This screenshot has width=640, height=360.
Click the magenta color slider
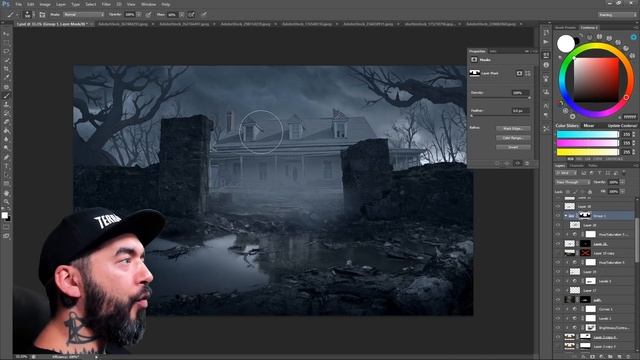tap(588, 143)
